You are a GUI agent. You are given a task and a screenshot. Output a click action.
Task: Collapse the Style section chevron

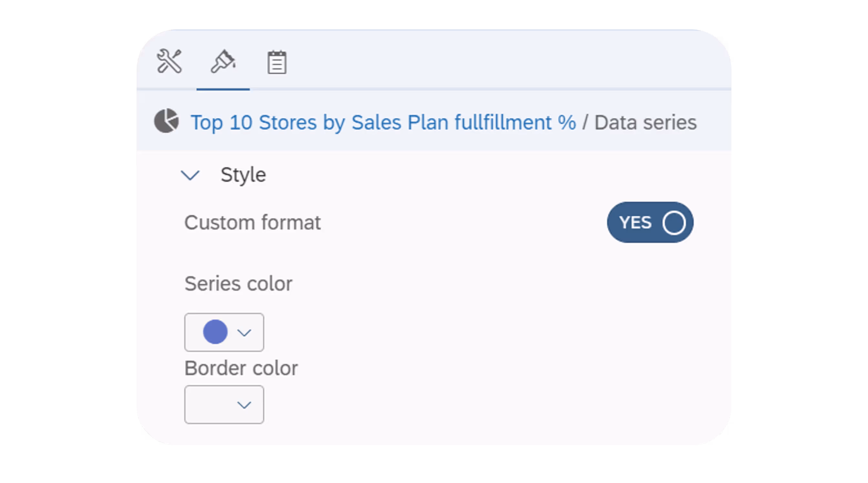[x=191, y=175]
